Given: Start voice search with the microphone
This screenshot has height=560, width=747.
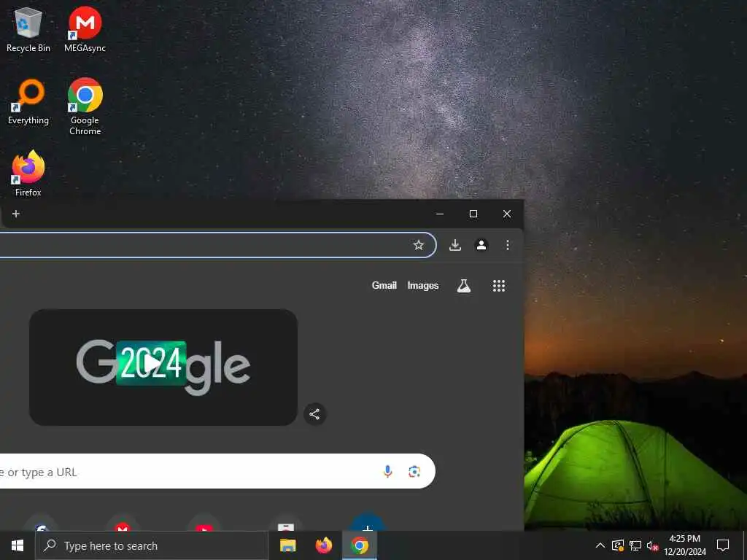Looking at the screenshot, I should pyautogui.click(x=388, y=472).
